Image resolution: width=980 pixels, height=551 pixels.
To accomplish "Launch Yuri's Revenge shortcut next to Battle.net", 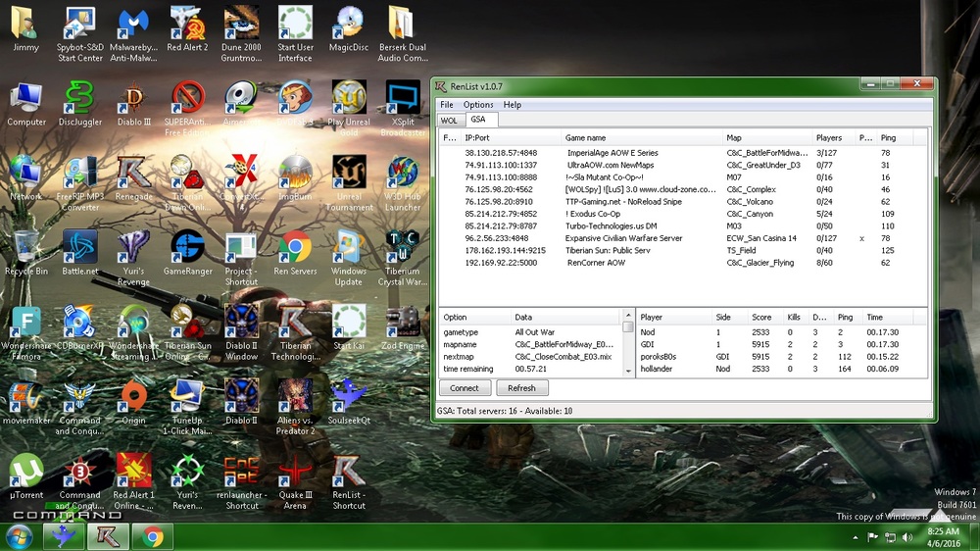I will coord(133,258).
